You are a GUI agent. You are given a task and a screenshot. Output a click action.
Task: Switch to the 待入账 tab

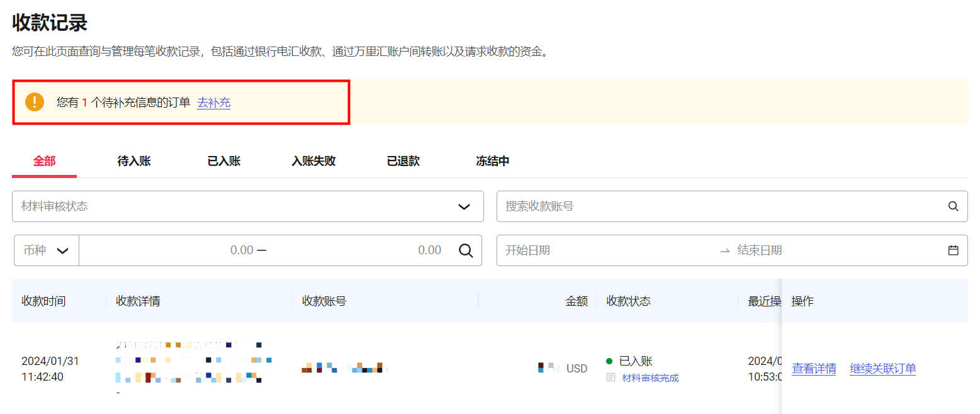(x=134, y=161)
